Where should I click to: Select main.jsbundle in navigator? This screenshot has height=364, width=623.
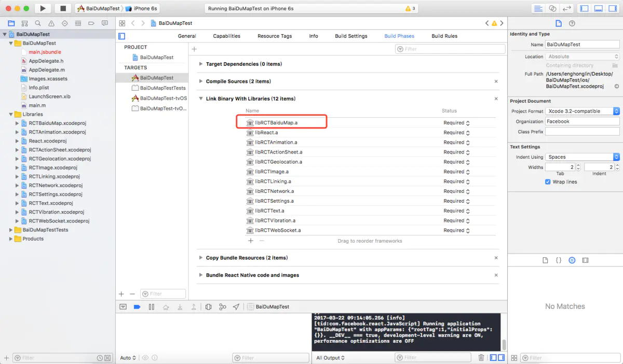coord(45,52)
